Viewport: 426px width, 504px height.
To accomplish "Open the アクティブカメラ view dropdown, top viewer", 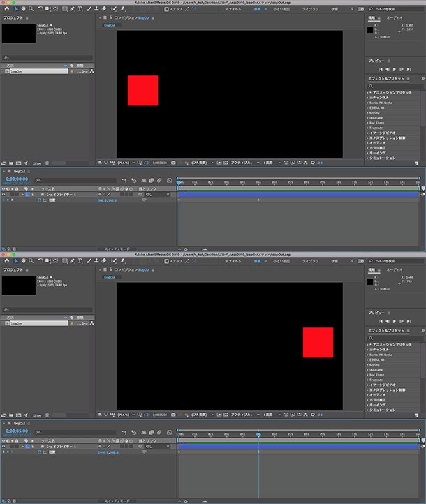I will [245, 163].
